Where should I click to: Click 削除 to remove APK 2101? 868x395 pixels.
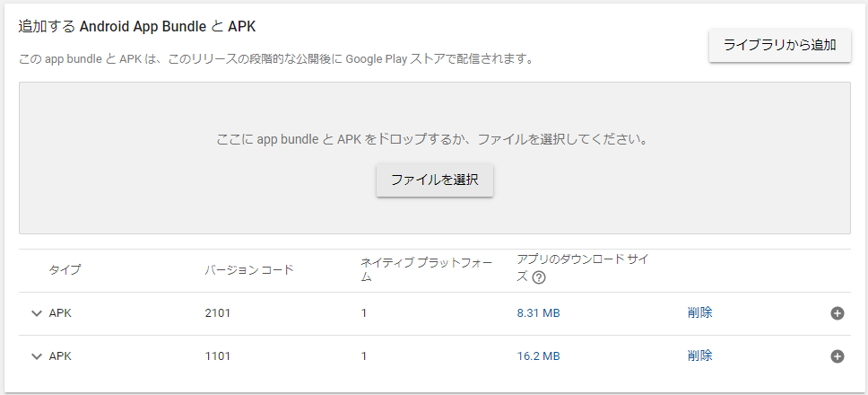point(700,313)
